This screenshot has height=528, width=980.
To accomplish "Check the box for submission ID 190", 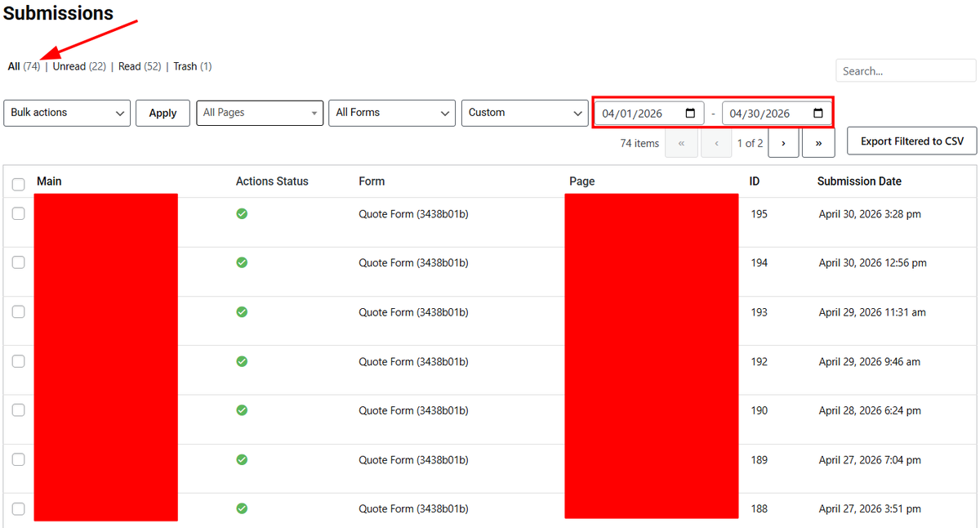I will [18, 410].
